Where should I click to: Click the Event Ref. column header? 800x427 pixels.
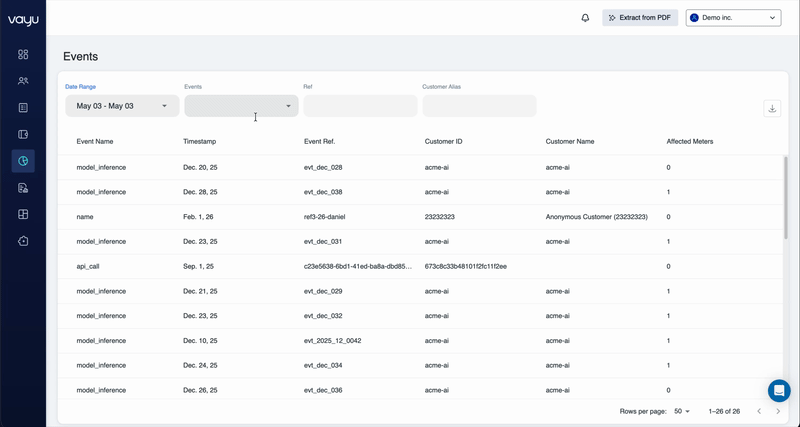[x=319, y=141]
